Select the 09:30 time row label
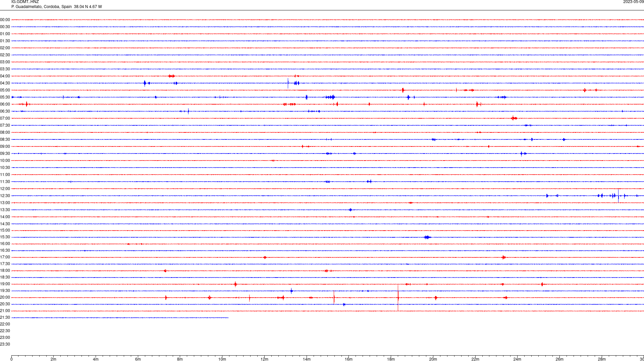The width and height of the screenshot is (644, 362). pyautogui.click(x=5, y=154)
